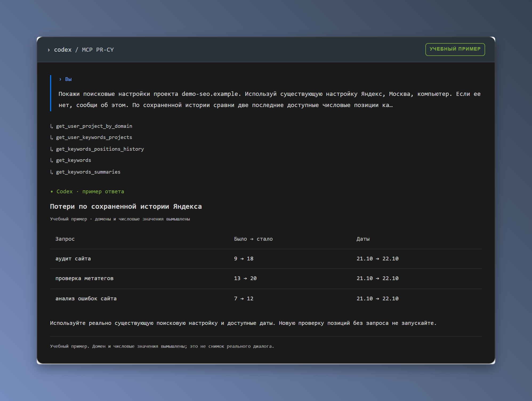Click the анализ ошибок сайта query cell
Screen dimensions: 532x401
(x=86, y=299)
